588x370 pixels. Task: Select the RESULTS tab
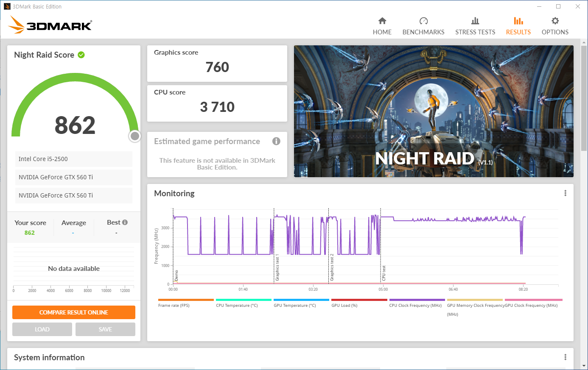(x=518, y=26)
